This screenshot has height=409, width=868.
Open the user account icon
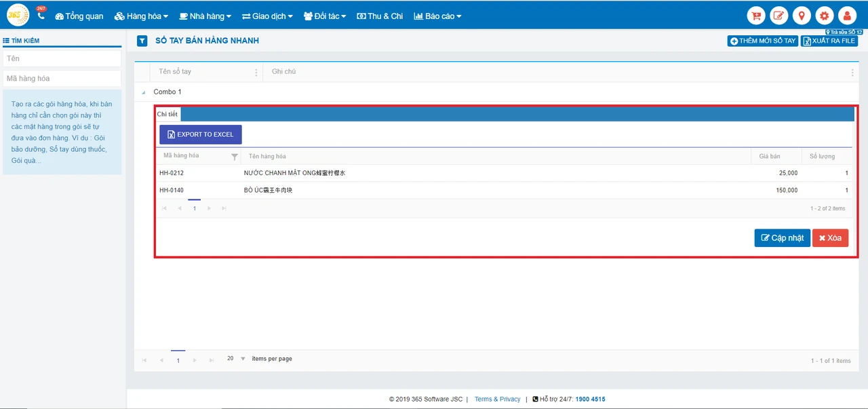pos(847,16)
